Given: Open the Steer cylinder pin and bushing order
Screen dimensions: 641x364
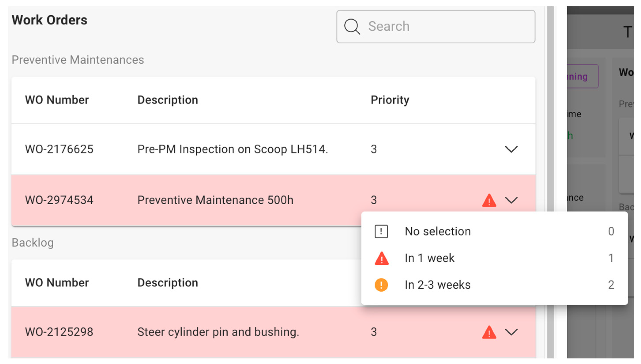Looking at the screenshot, I should (x=218, y=332).
